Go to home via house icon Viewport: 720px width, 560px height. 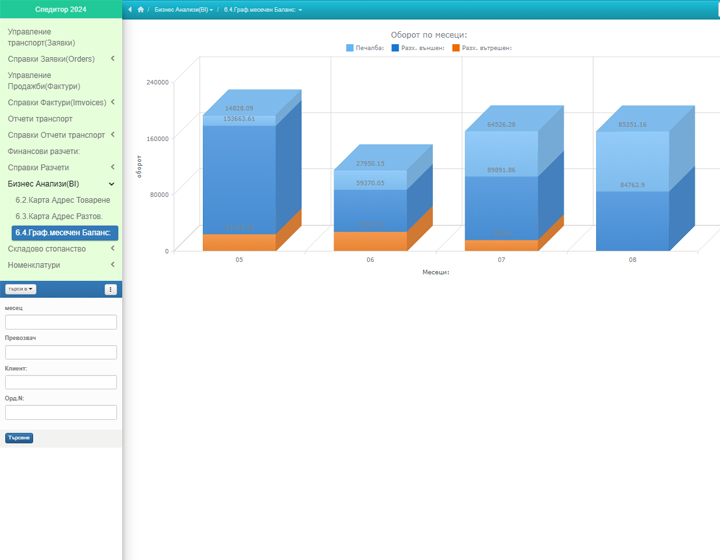point(141,10)
